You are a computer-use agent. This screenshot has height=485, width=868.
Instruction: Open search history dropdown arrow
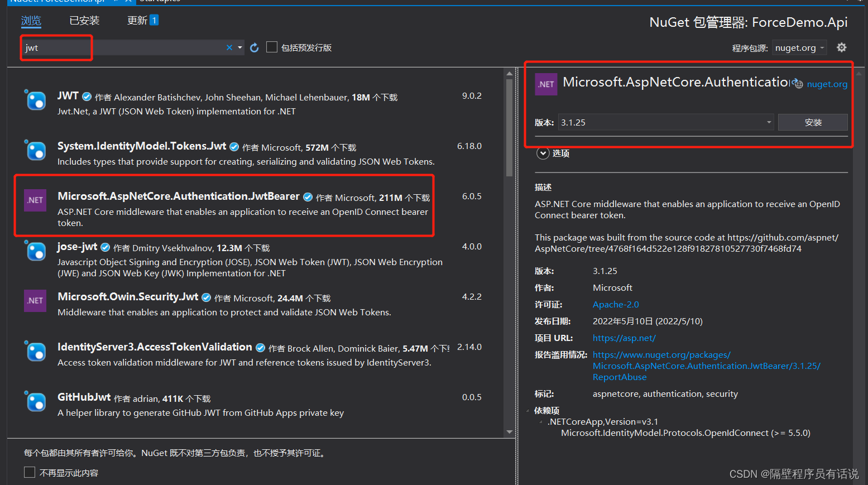240,47
